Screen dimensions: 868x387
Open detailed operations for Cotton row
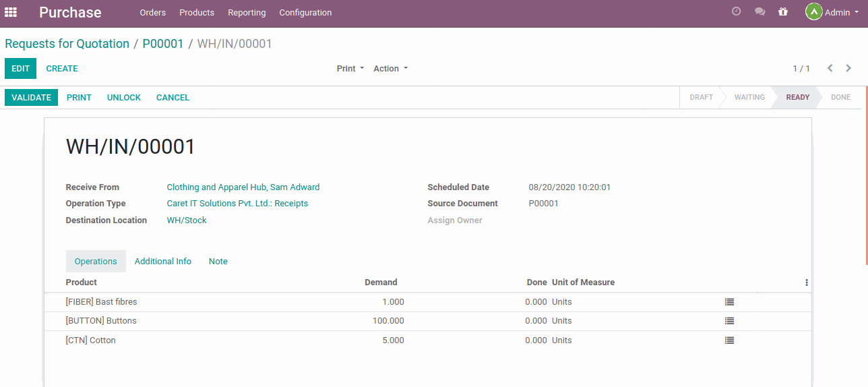click(729, 340)
